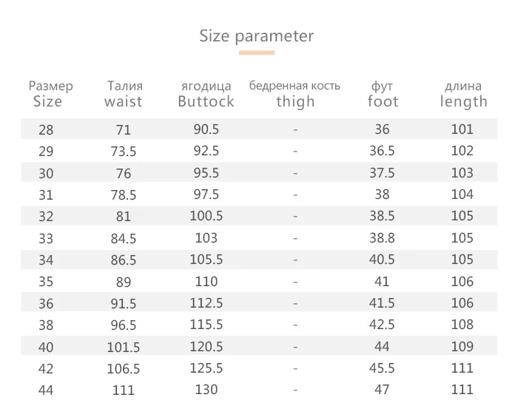Click the ягодица Buttock column header
Image resolution: width=518 pixels, height=420 pixels.
pos(206,94)
